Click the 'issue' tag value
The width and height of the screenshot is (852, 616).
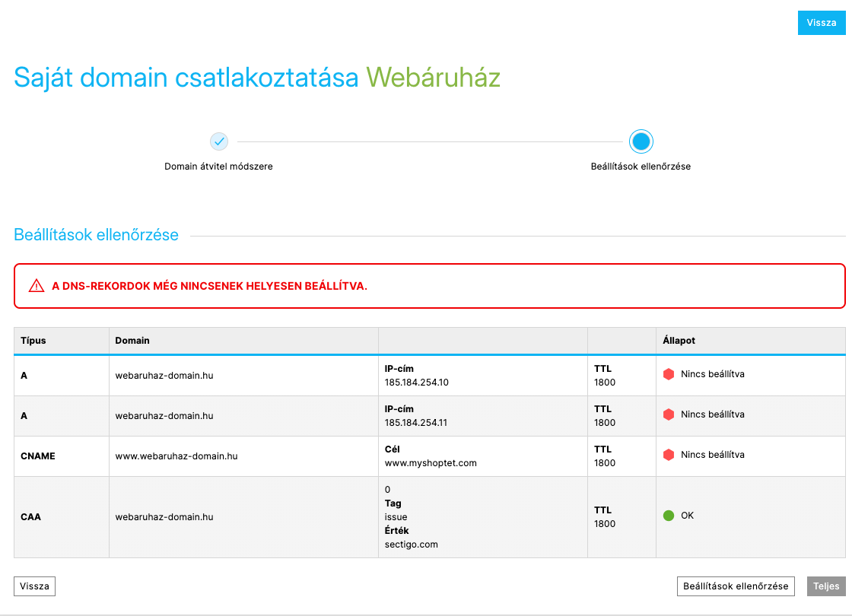pyautogui.click(x=396, y=517)
